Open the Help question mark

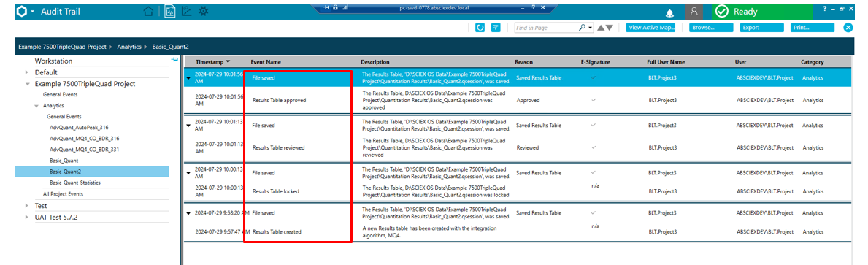coord(824,9)
